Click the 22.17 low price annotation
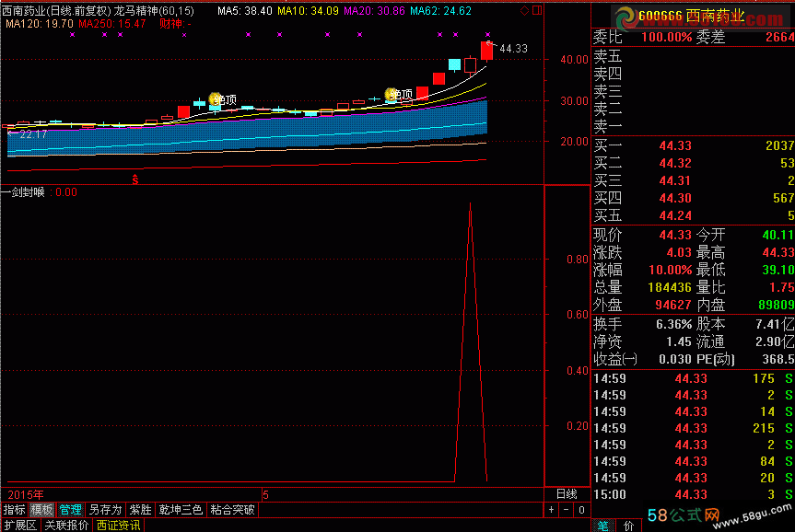795x532 pixels. click(x=33, y=134)
